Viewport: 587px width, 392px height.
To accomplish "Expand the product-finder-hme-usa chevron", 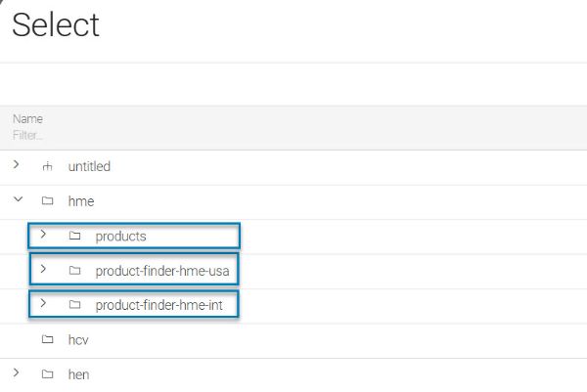I will [x=43, y=269].
